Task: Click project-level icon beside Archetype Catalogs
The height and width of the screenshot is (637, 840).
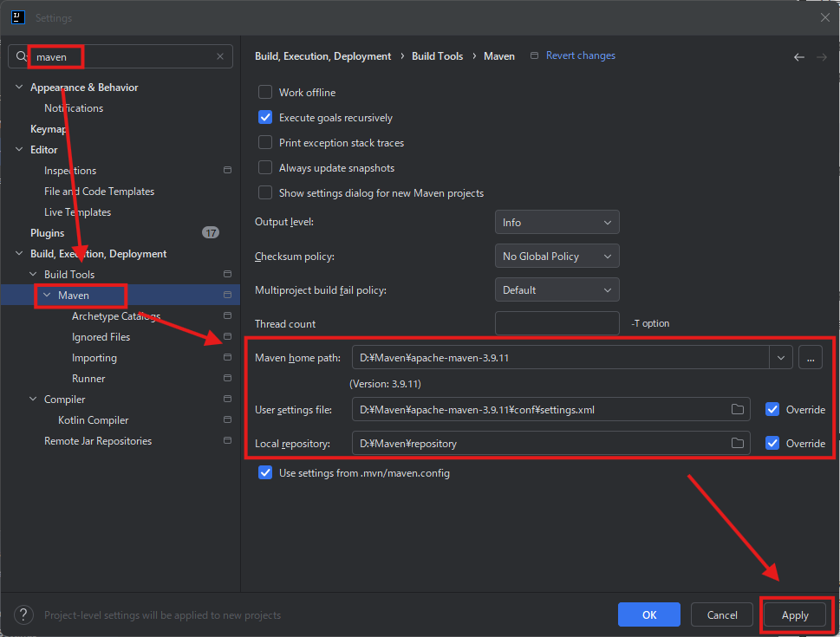Action: [x=227, y=315]
